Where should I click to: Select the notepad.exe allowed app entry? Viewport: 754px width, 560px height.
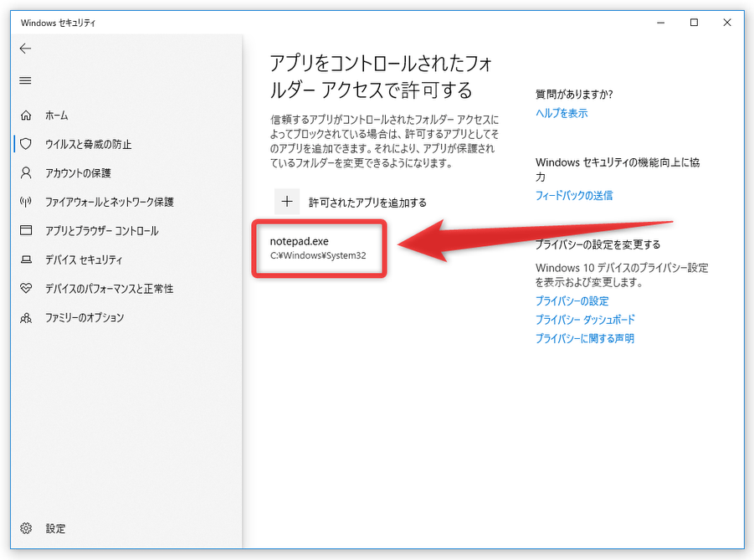319,249
